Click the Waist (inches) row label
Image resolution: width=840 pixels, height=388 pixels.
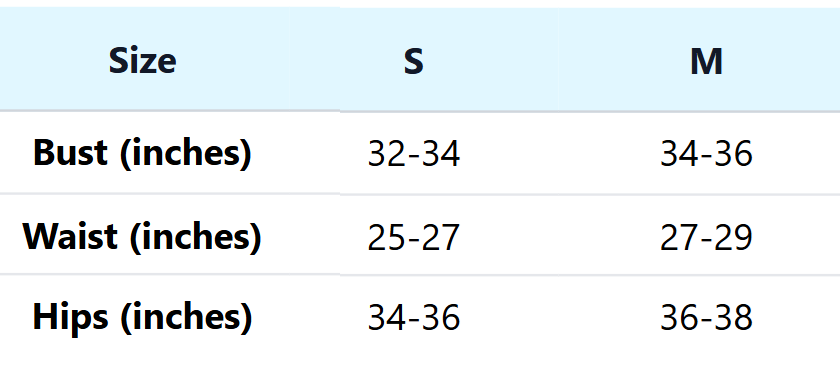(x=142, y=236)
